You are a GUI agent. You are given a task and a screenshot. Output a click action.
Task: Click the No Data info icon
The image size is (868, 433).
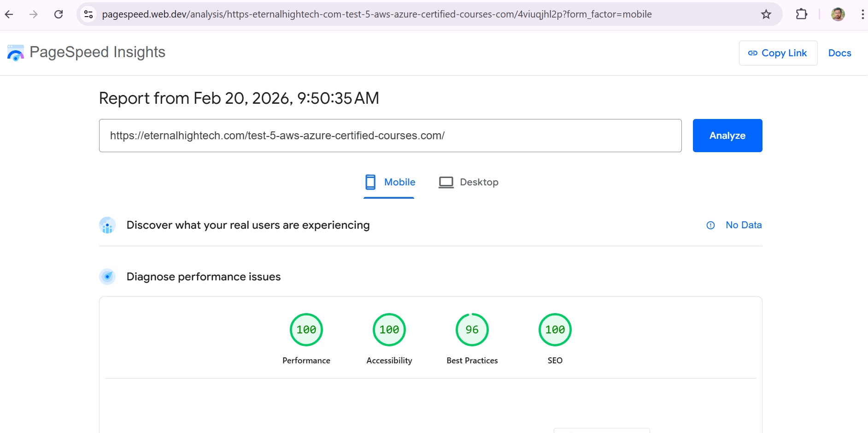pyautogui.click(x=711, y=225)
